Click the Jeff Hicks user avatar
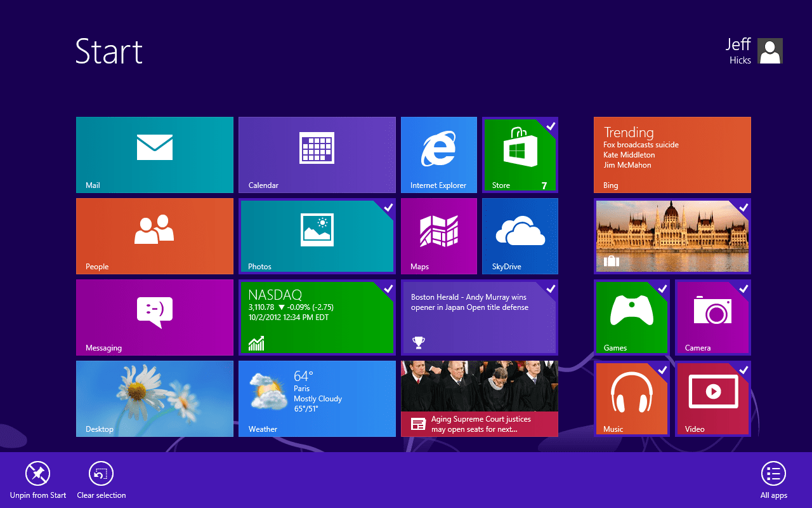 (770, 51)
